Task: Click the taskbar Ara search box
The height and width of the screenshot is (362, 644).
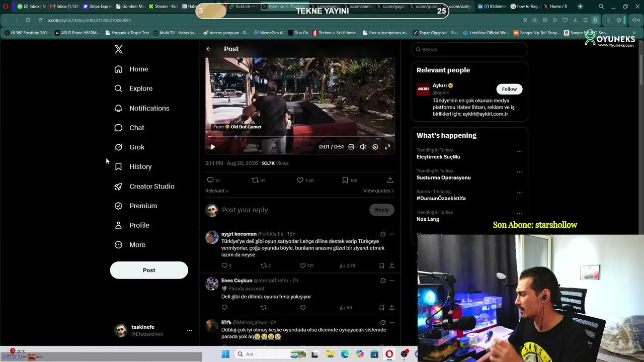Action: click(271, 354)
